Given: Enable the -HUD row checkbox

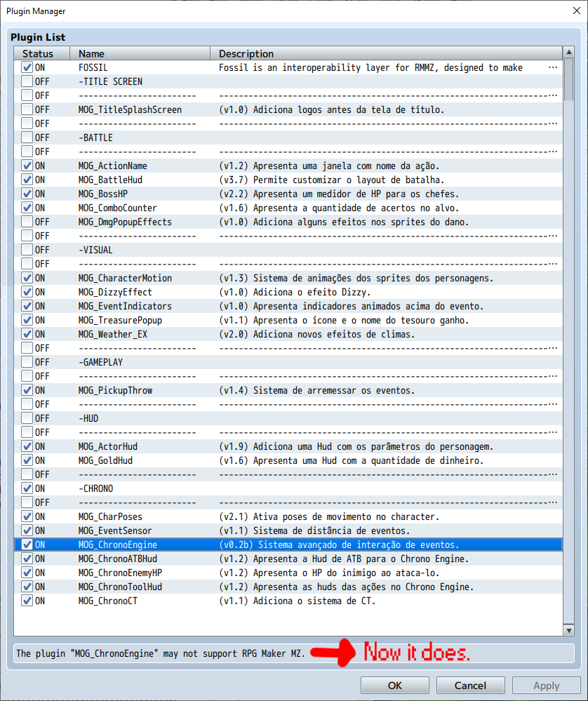Looking at the screenshot, I should [27, 418].
